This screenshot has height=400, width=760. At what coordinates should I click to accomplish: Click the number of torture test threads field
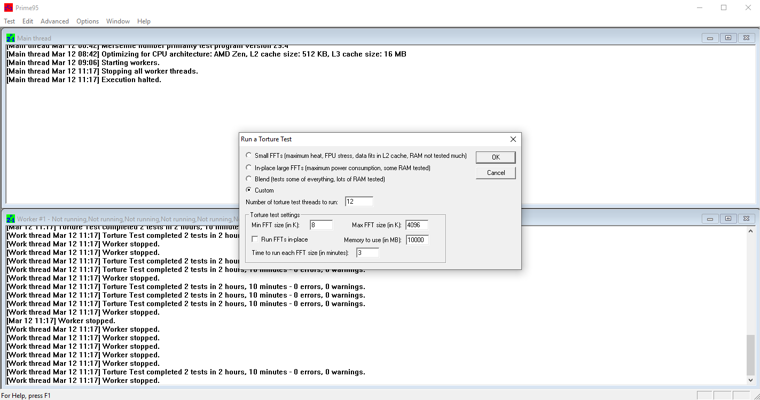[x=359, y=202]
